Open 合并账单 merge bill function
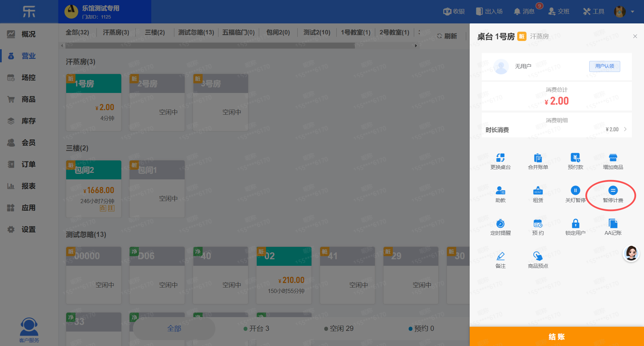The height and width of the screenshot is (346, 644). tap(538, 158)
